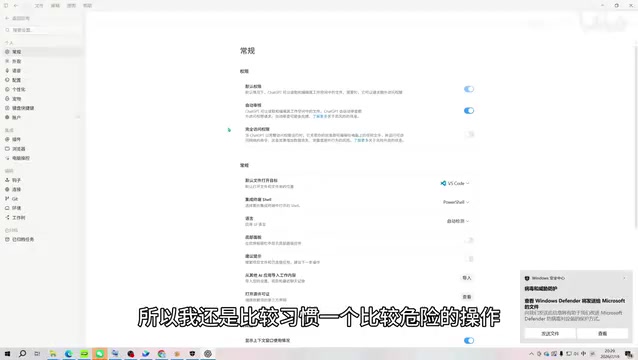
Task: Click the 默认文件打开目标 label
Action: click(x=261, y=180)
